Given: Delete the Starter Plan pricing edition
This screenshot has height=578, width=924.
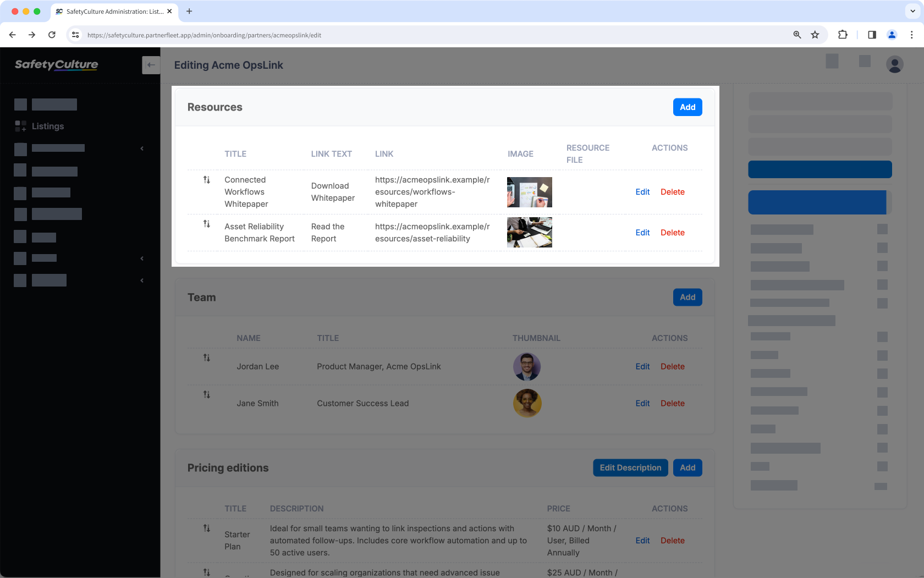Looking at the screenshot, I should click(x=673, y=541).
